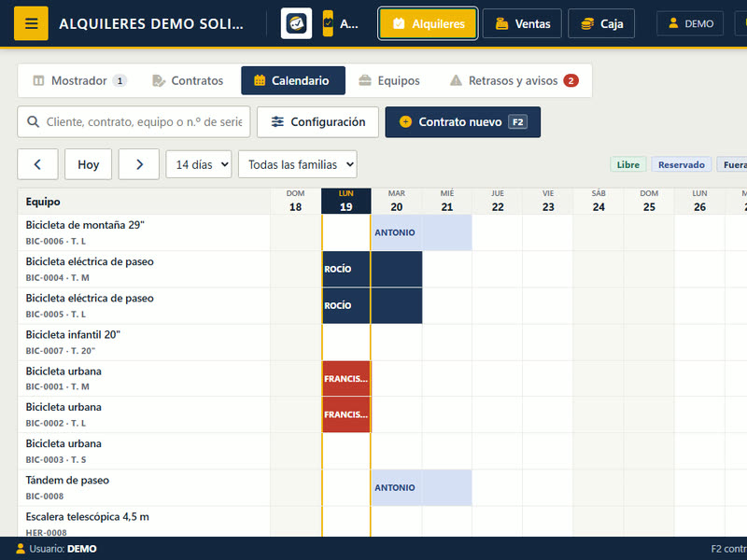Open FRANCIS booking on BIC-0002
Viewport: 747px width, 560px height.
pos(346,414)
